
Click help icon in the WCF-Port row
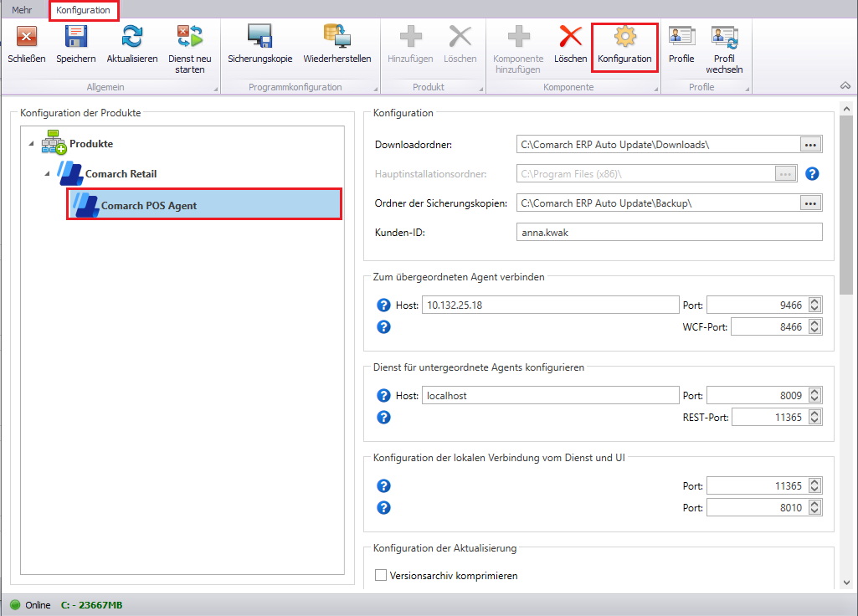point(383,327)
